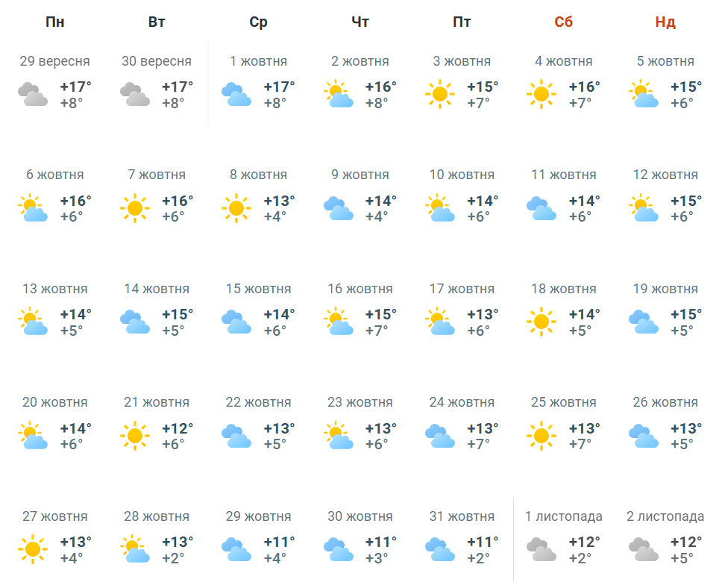Click the blue cloud icon for 9 жовтня
Image resolution: width=719 pixels, height=588 pixels.
(x=338, y=208)
